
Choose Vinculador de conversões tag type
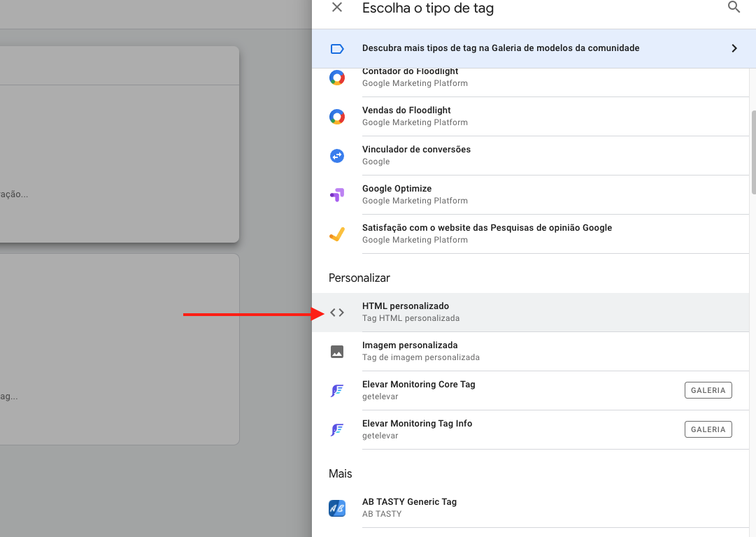530,156
